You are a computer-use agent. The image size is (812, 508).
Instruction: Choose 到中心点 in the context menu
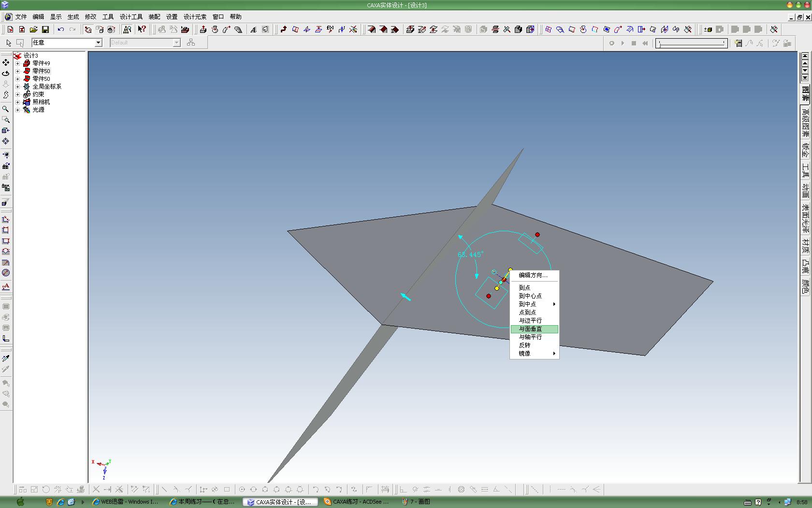click(535, 296)
